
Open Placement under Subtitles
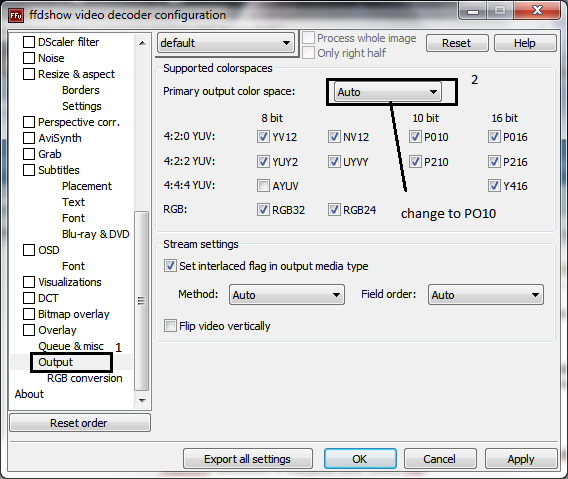coord(87,186)
